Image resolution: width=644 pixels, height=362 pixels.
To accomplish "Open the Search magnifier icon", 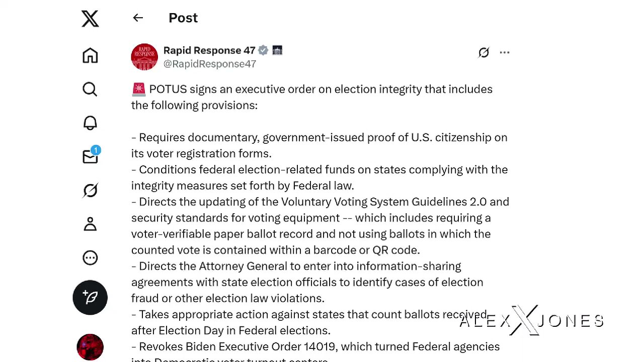I will click(x=90, y=89).
